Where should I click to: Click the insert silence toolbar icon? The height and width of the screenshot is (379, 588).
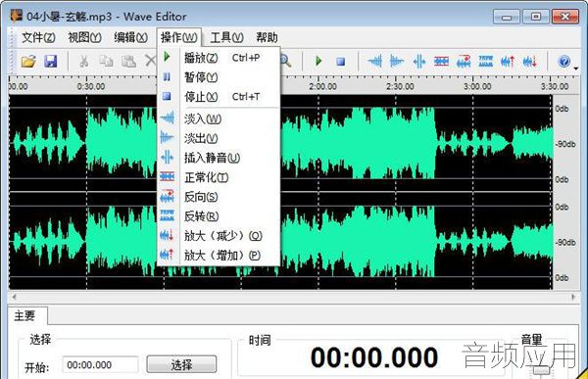coord(419,61)
